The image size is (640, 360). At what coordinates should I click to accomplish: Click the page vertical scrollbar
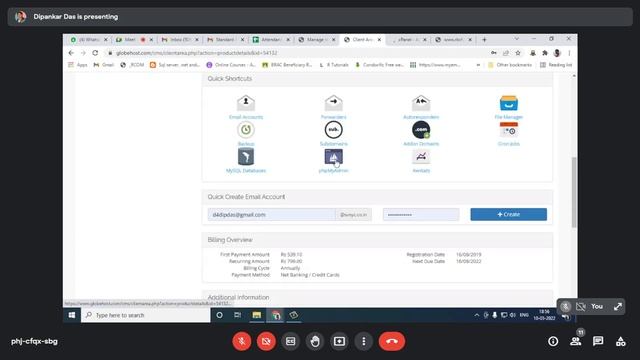click(574, 192)
